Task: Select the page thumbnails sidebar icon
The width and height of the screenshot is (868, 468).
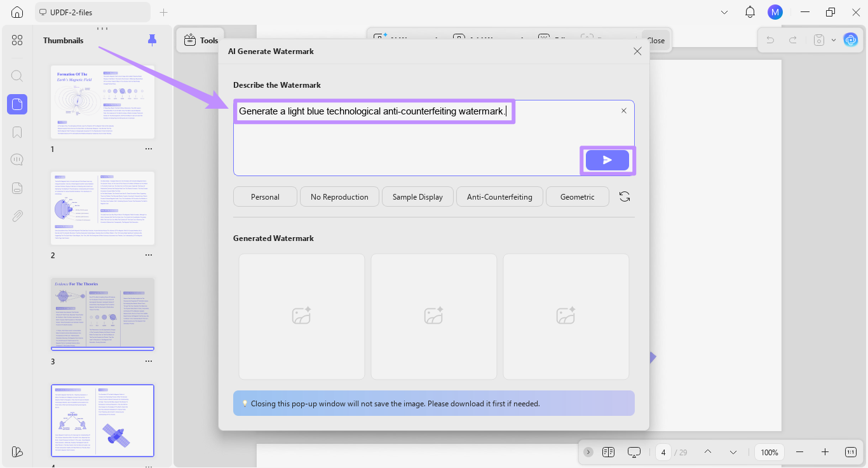Action: pyautogui.click(x=17, y=104)
